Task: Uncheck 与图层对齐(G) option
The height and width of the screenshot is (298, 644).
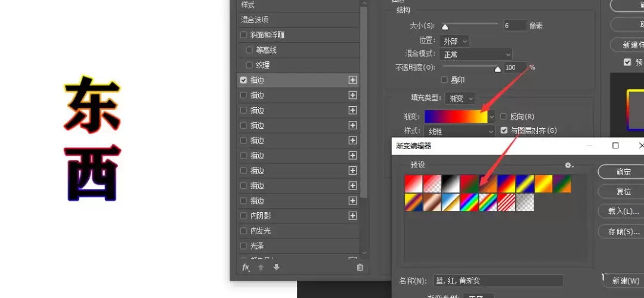Action: (x=504, y=131)
